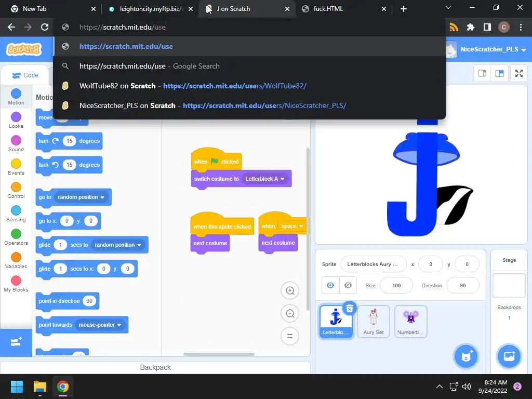Select the WolfTube82 on Scratch suggestion
Screen dimensions: 532x399
click(249, 86)
